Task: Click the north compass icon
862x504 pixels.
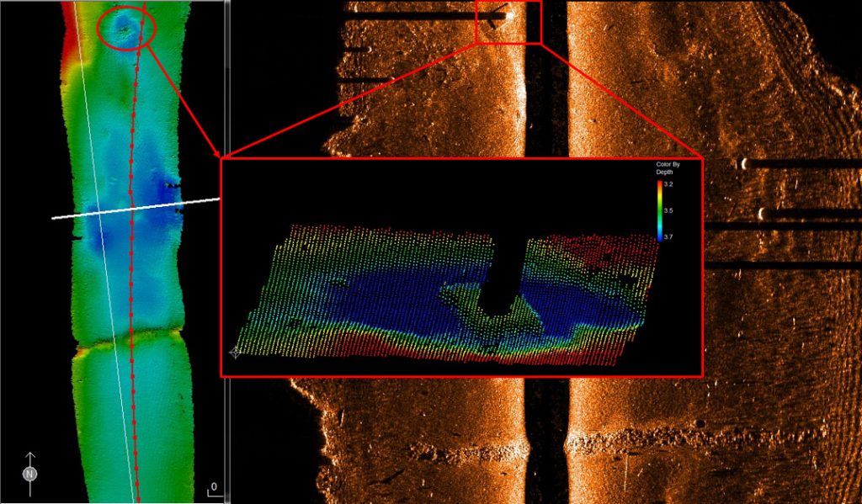Action: point(29,474)
